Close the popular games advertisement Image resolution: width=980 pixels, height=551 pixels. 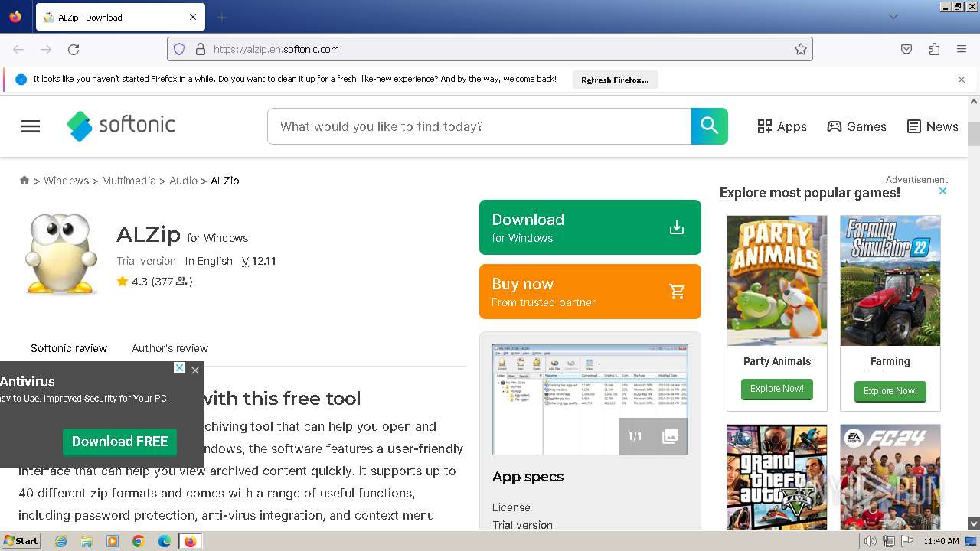[x=943, y=191]
